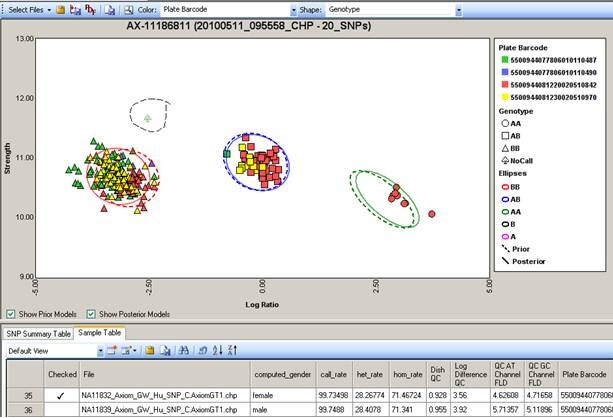The image size is (613, 418).
Task: Click the Plate Barcode column header
Action: (584, 374)
